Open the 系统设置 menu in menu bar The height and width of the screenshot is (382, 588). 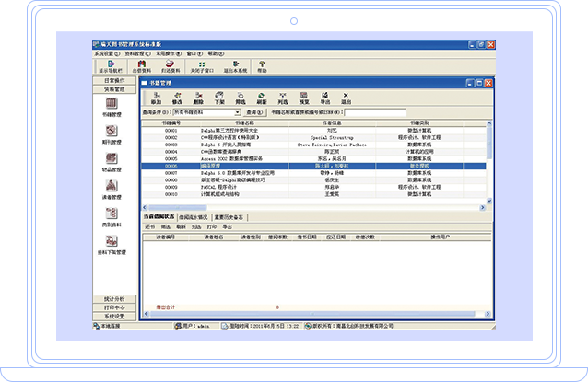click(x=106, y=53)
